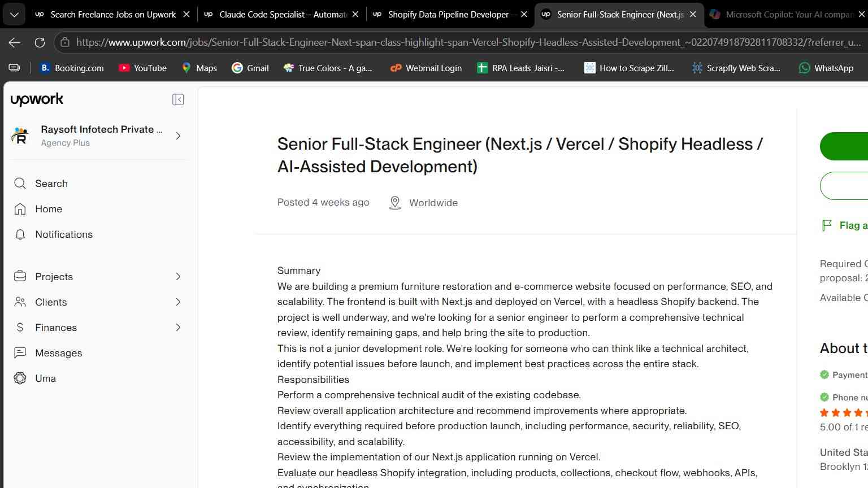Reload the page with refresh icon
The height and width of the screenshot is (488, 868).
coord(40,42)
